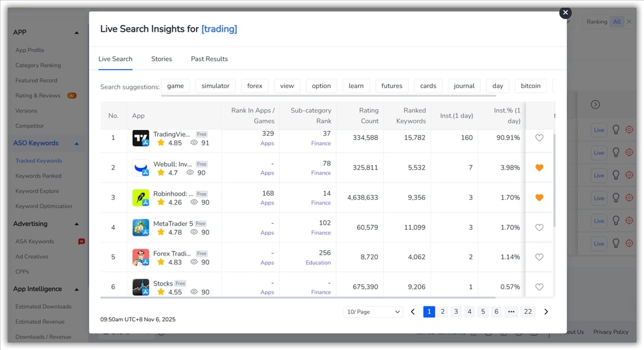The width and height of the screenshot is (644, 350).
Task: Click the MetaTrader 5 app icon
Action: tap(141, 227)
